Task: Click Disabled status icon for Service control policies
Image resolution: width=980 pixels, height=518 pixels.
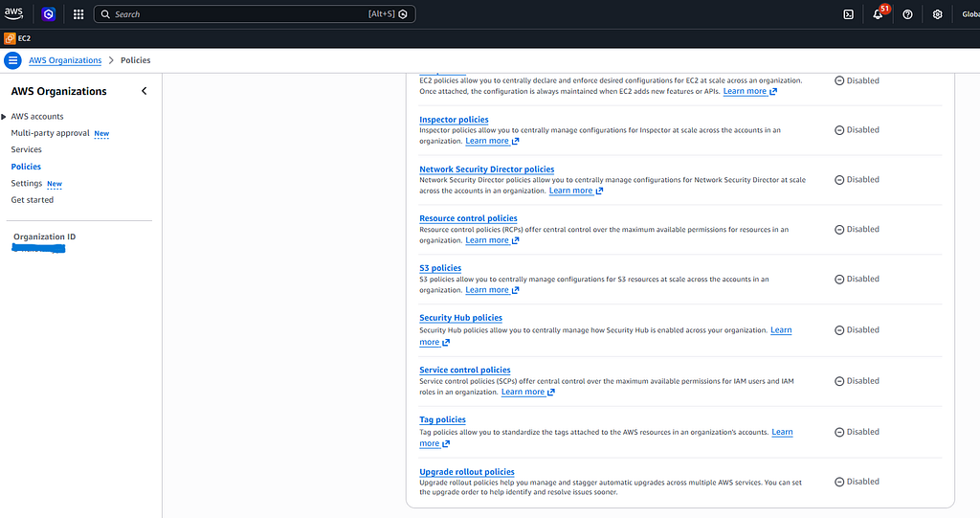Action: pyautogui.click(x=839, y=381)
